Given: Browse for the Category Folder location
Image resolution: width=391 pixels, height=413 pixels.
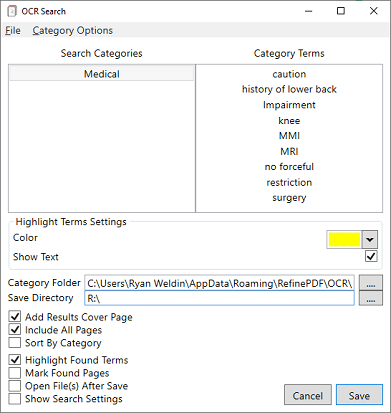Looking at the screenshot, I should point(371,283).
